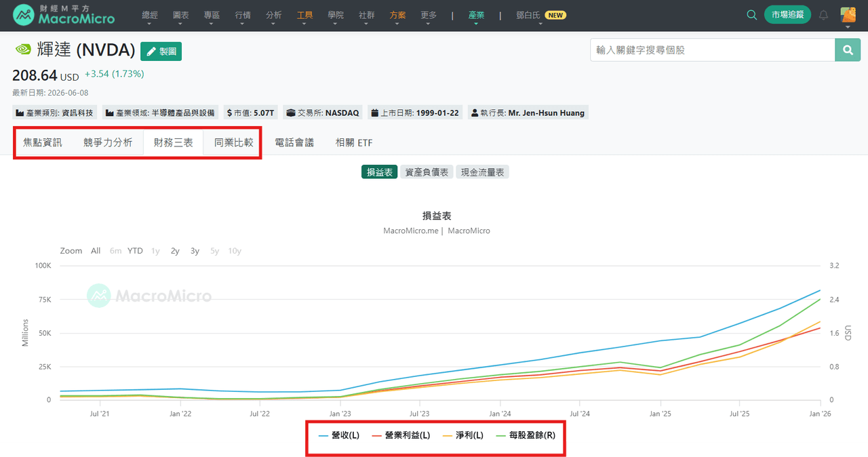Click the 產業領域: 半導體產品與設備 tag

[160, 113]
